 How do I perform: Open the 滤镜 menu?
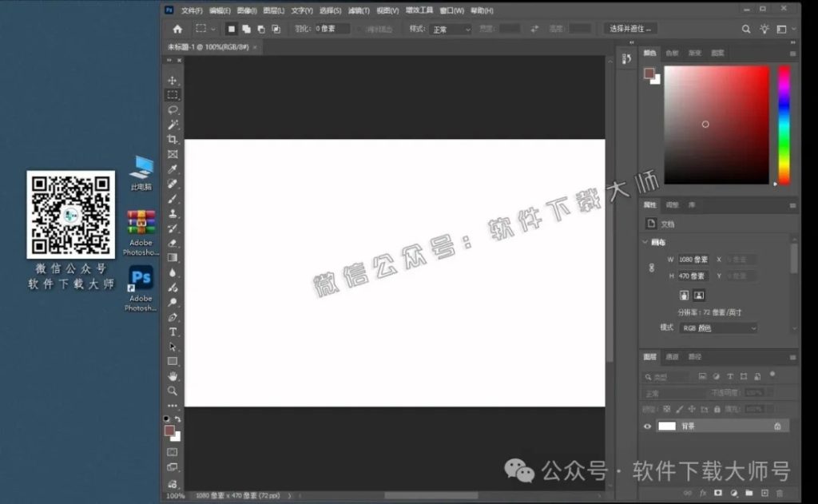point(358,10)
